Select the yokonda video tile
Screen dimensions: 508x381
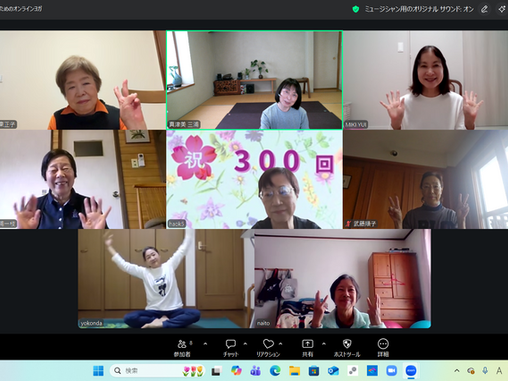pos(166,279)
